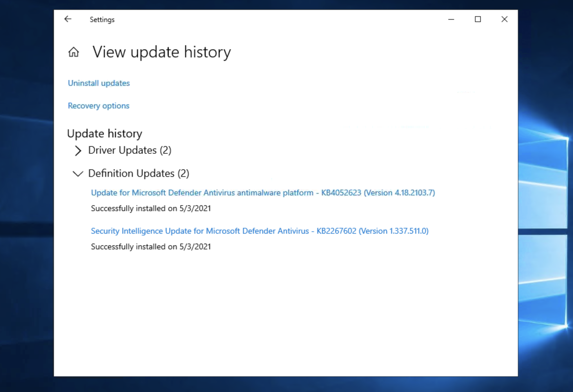Minimize the Settings window

[451, 19]
